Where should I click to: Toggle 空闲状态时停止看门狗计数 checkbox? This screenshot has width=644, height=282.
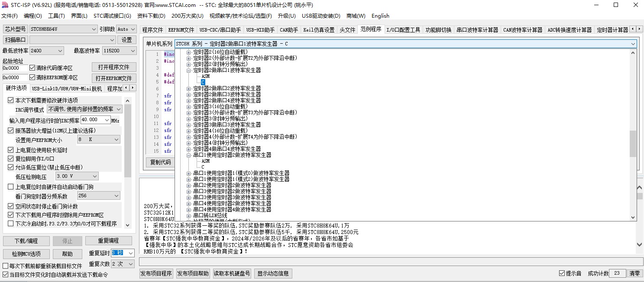click(x=11, y=206)
